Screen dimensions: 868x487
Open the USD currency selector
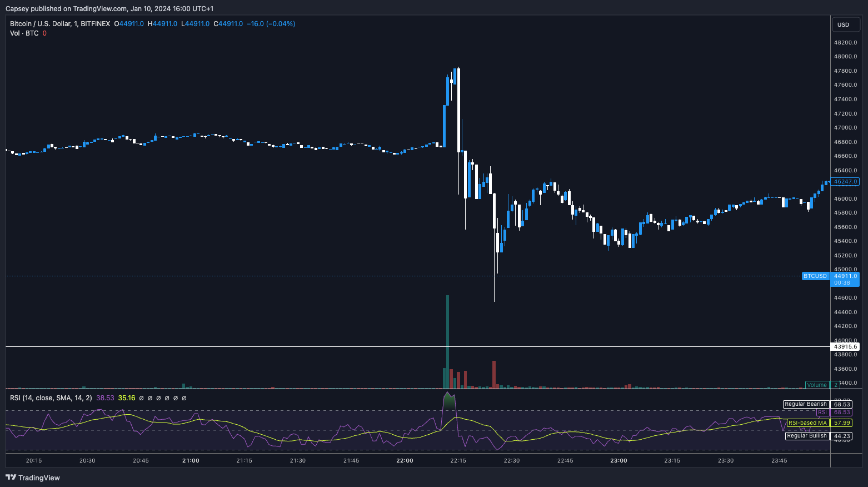coord(845,24)
